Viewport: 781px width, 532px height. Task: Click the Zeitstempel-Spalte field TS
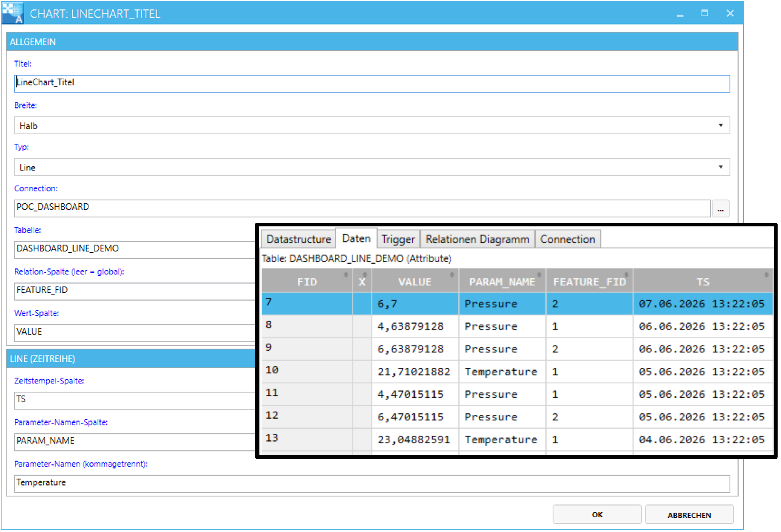point(135,400)
